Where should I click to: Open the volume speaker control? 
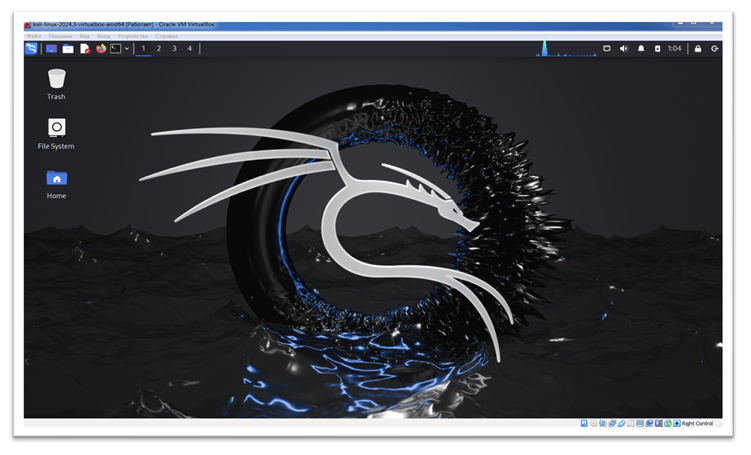[x=624, y=48]
